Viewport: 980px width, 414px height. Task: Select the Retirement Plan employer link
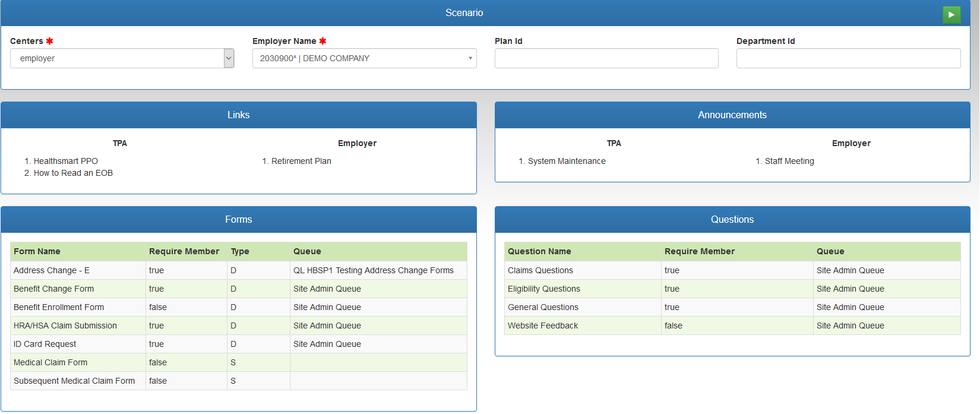[301, 161]
